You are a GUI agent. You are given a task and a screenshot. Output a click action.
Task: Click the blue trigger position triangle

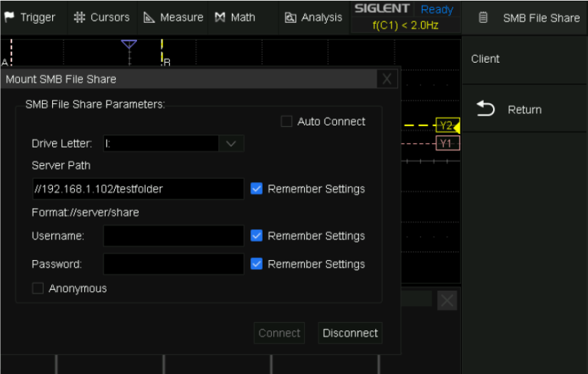(x=129, y=44)
